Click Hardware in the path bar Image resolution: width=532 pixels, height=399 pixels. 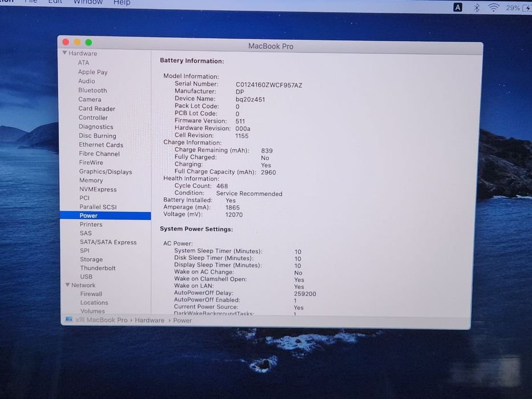[x=149, y=320]
